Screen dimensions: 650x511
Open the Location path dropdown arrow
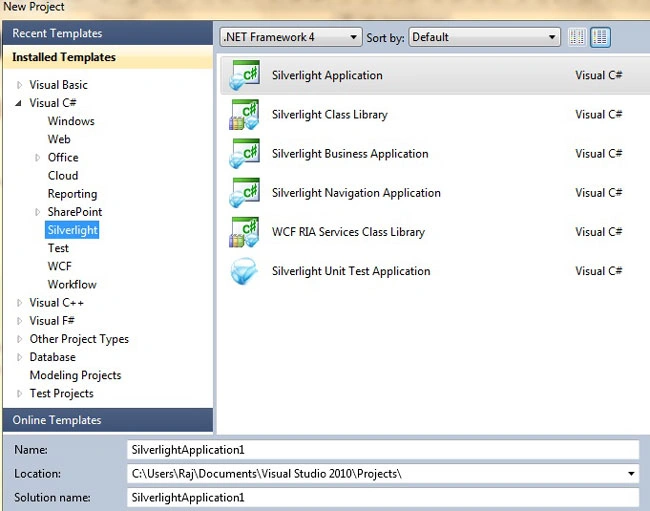tap(631, 474)
